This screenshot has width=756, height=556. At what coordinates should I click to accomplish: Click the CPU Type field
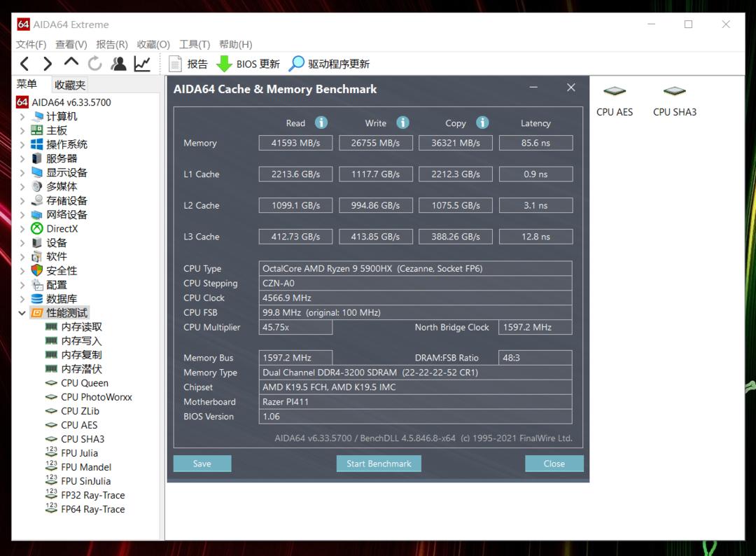pyautogui.click(x=415, y=269)
